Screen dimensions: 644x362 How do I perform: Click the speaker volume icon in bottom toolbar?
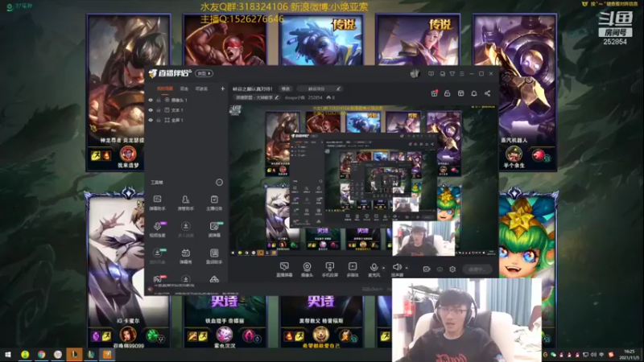coord(397,267)
